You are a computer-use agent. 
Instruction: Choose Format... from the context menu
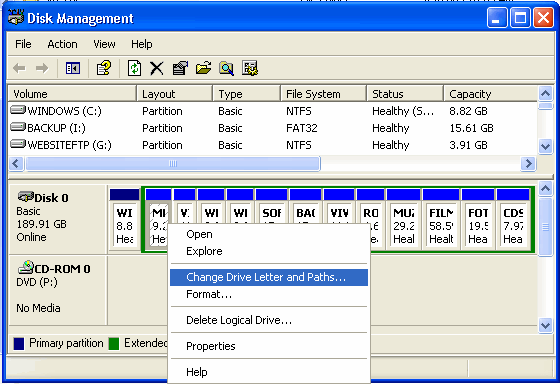[x=269, y=294]
